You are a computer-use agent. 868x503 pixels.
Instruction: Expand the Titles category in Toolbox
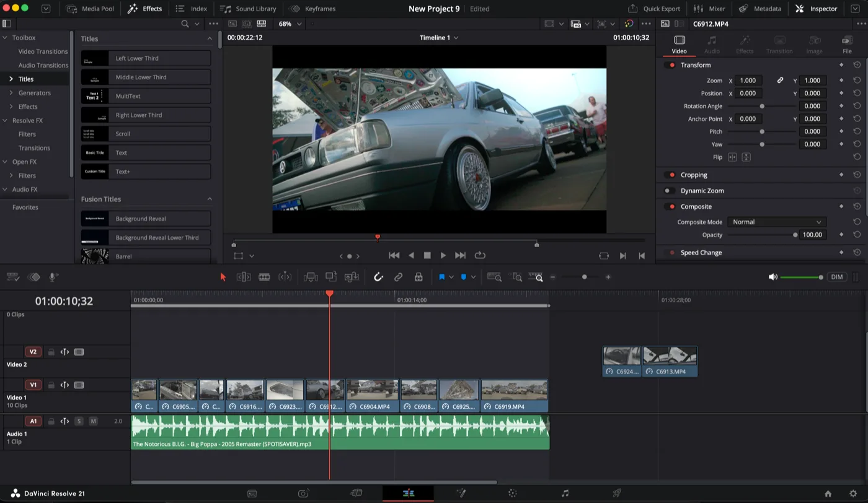(11, 79)
